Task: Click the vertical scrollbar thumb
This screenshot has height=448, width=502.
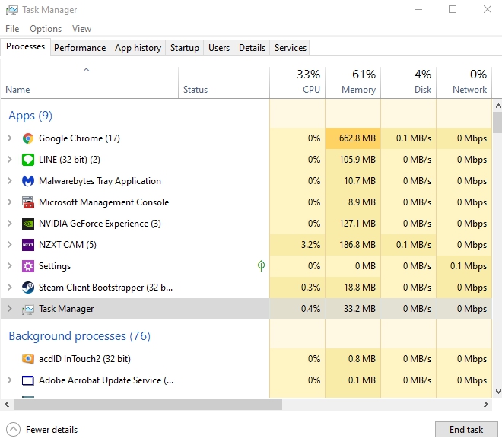Action: coord(497,122)
